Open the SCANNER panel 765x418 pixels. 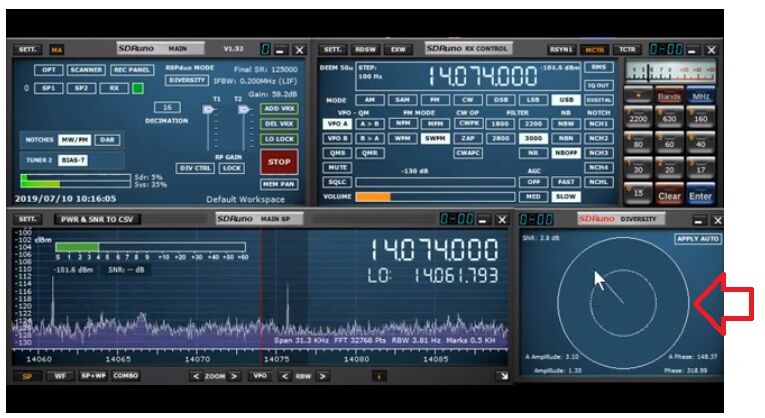pyautogui.click(x=86, y=70)
